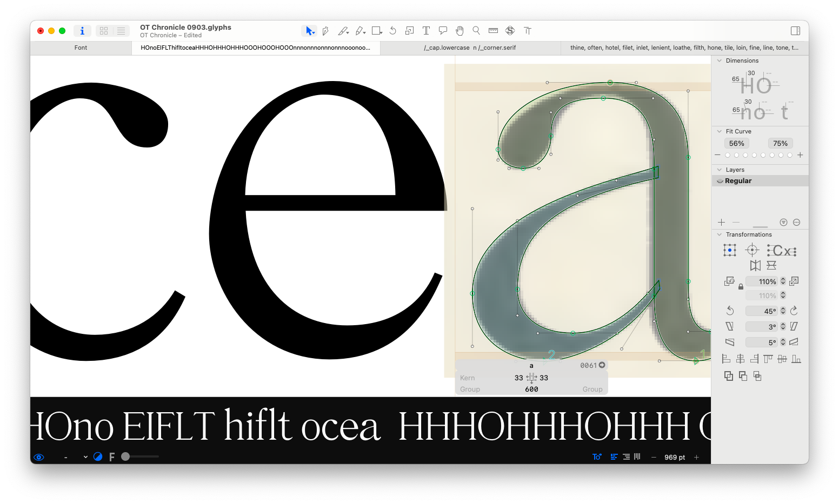Toggle the scale proportion lock icon
Screen dimensions: 839x504
click(741, 287)
